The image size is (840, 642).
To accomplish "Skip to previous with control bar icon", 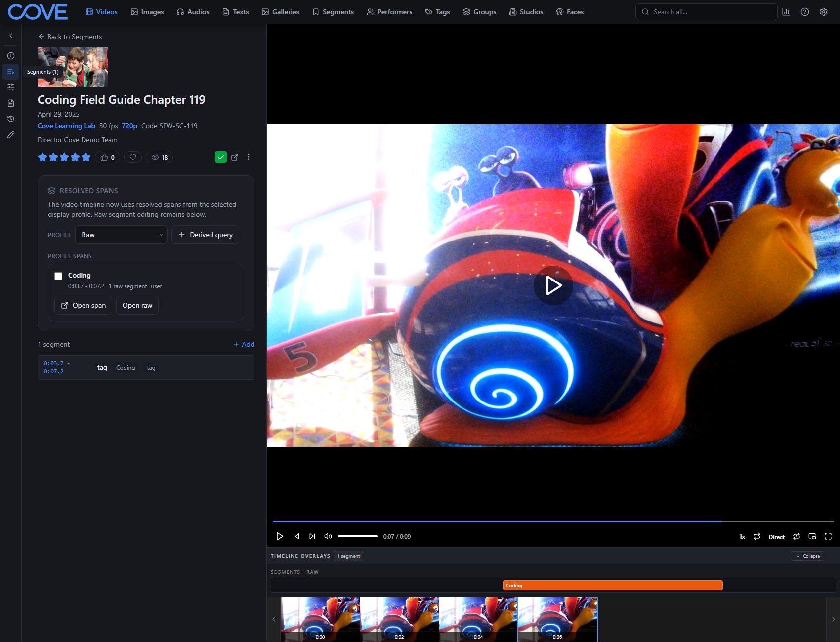I will click(296, 536).
